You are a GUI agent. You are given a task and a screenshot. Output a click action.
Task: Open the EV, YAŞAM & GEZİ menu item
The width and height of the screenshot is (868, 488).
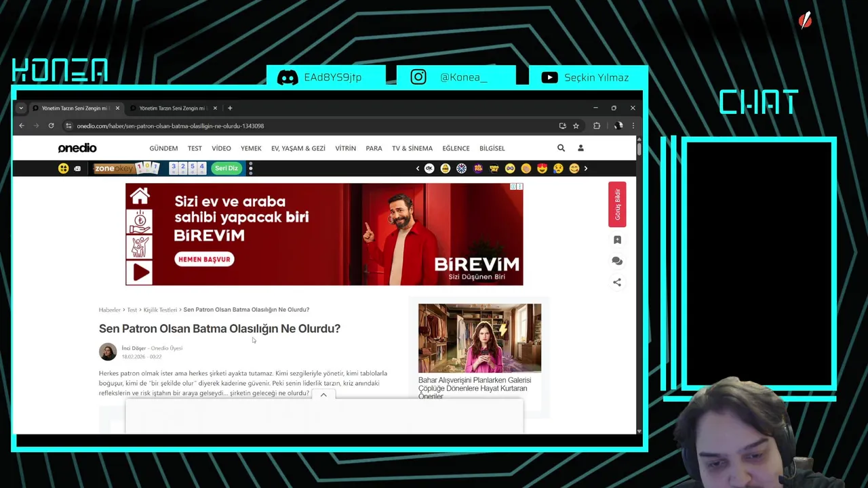pyautogui.click(x=298, y=148)
